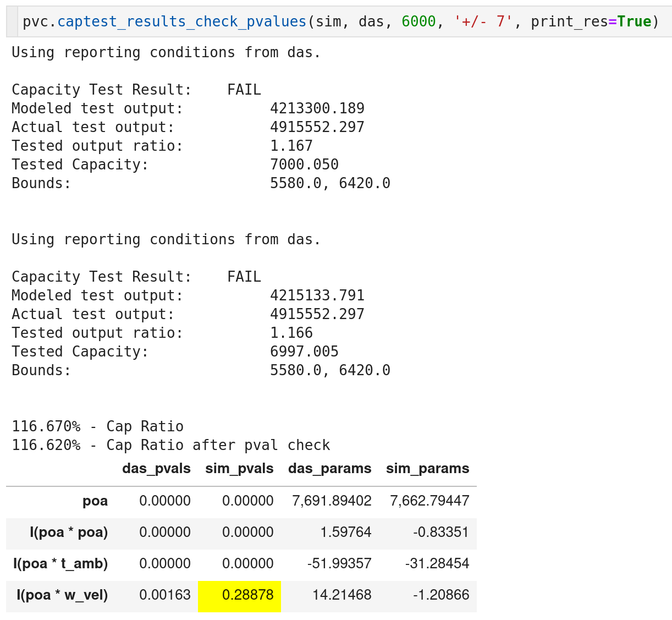Click the das_params column header
672x620 pixels.
coord(329,469)
